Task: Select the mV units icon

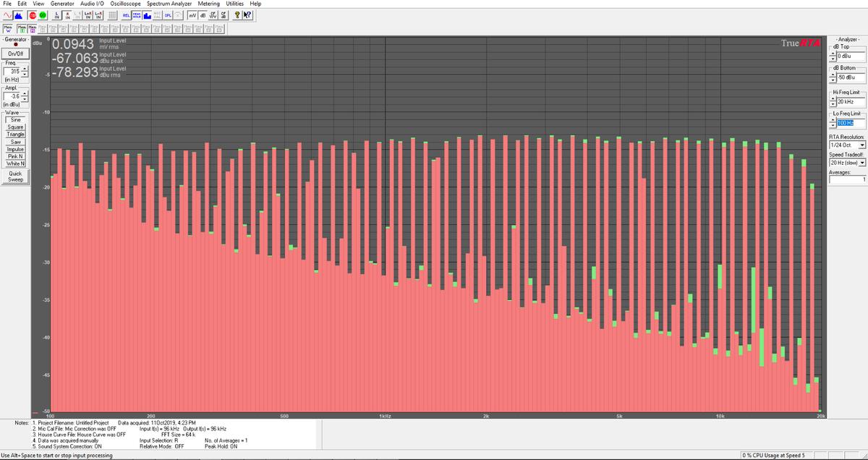Action: click(x=192, y=15)
